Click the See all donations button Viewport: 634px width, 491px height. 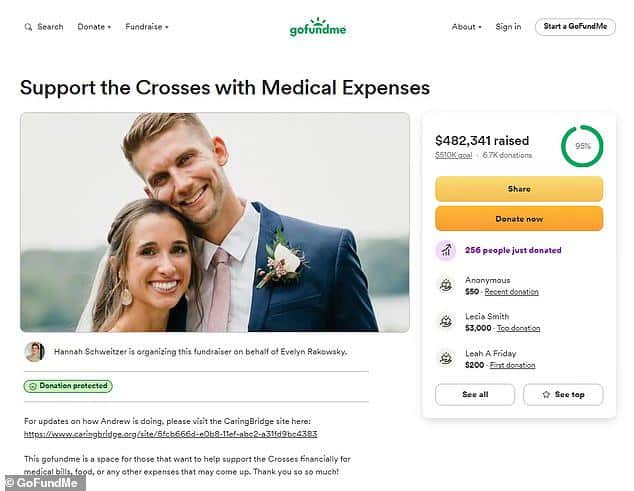[475, 394]
